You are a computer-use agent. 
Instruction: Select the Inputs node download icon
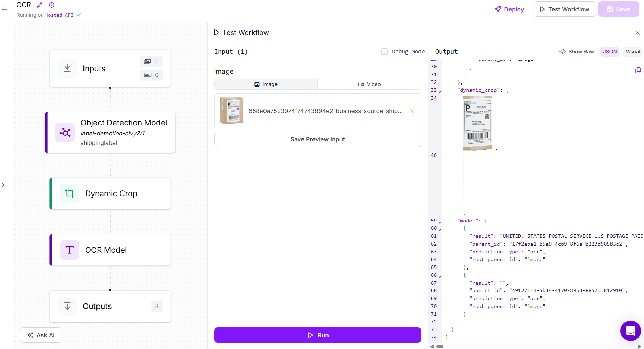click(x=67, y=68)
